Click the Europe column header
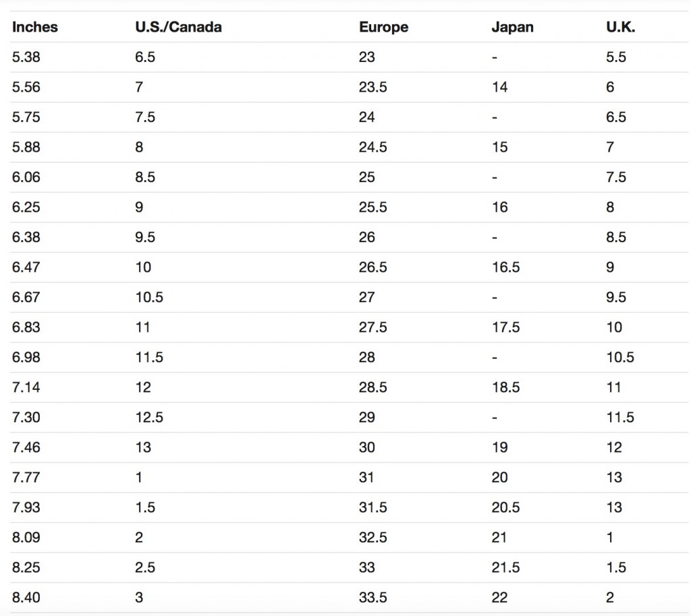The image size is (691, 616). pyautogui.click(x=383, y=28)
